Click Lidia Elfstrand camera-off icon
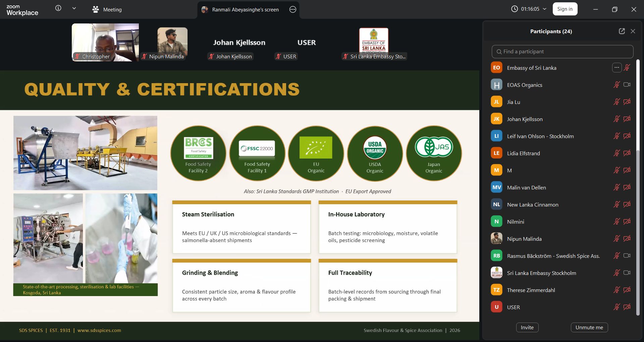644x342 pixels. (627, 153)
